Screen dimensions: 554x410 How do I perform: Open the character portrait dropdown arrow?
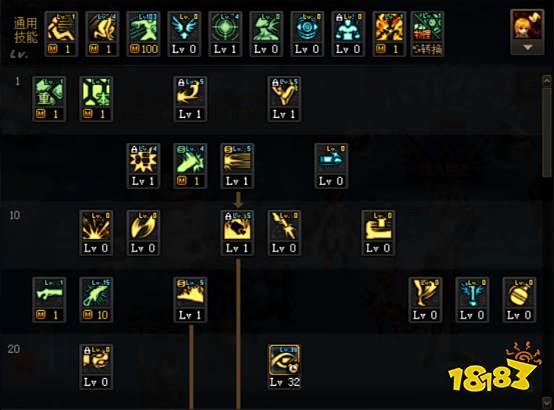528,48
